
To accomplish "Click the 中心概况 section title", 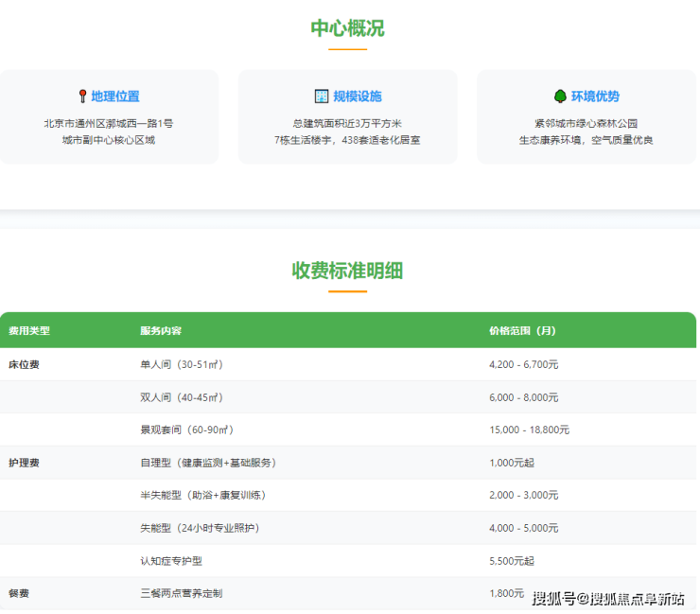I will (x=347, y=28).
